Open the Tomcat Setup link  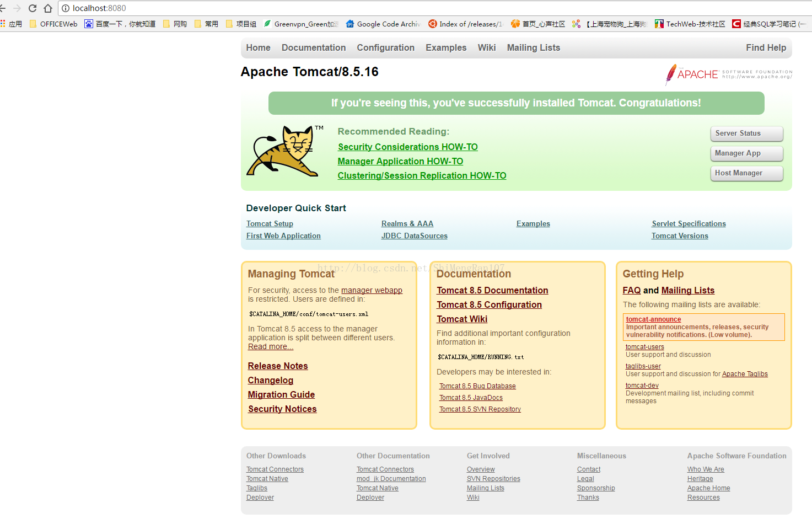[x=270, y=223]
